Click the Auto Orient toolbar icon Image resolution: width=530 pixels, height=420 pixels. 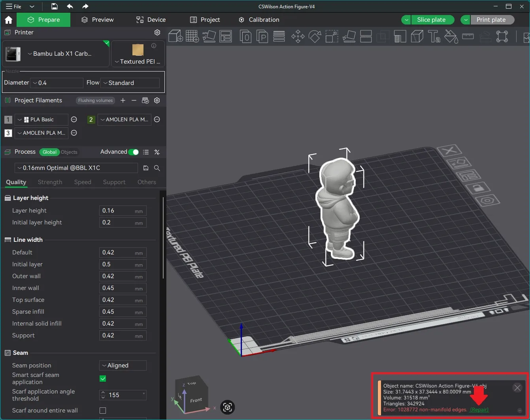[209, 36]
